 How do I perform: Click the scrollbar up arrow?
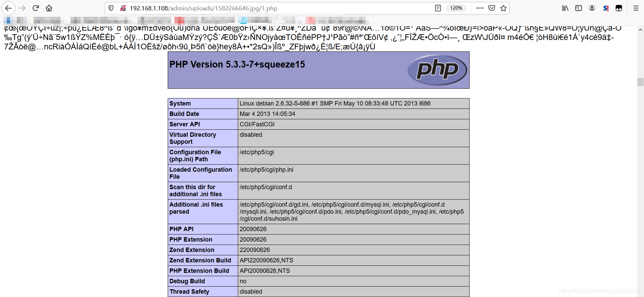(x=640, y=30)
